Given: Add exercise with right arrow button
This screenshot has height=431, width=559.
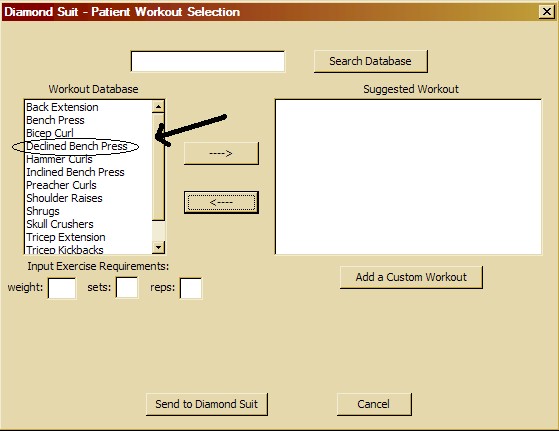Looking at the screenshot, I should coord(221,153).
